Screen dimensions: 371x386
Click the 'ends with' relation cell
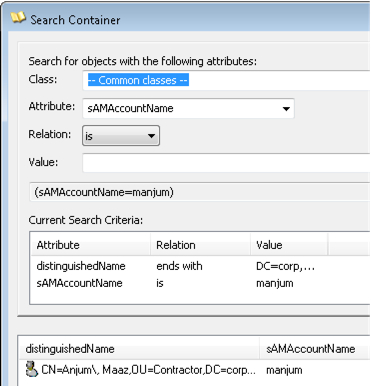tap(179, 266)
